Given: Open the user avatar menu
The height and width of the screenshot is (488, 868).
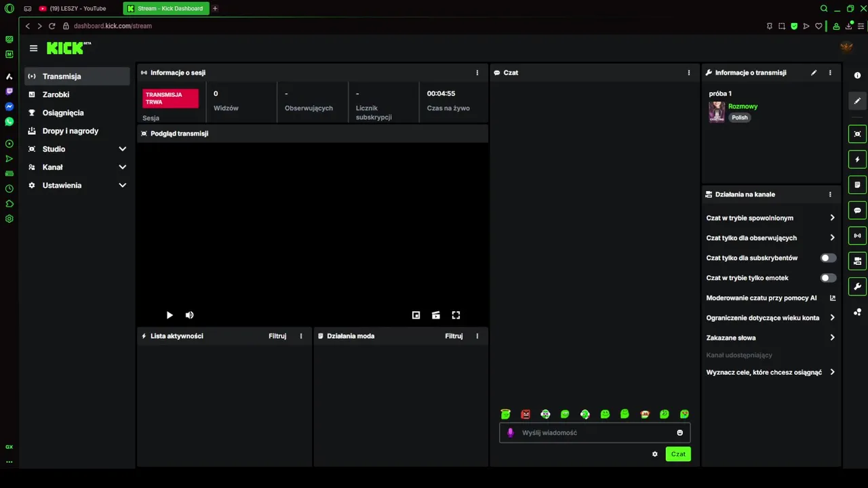Looking at the screenshot, I should (x=846, y=47).
